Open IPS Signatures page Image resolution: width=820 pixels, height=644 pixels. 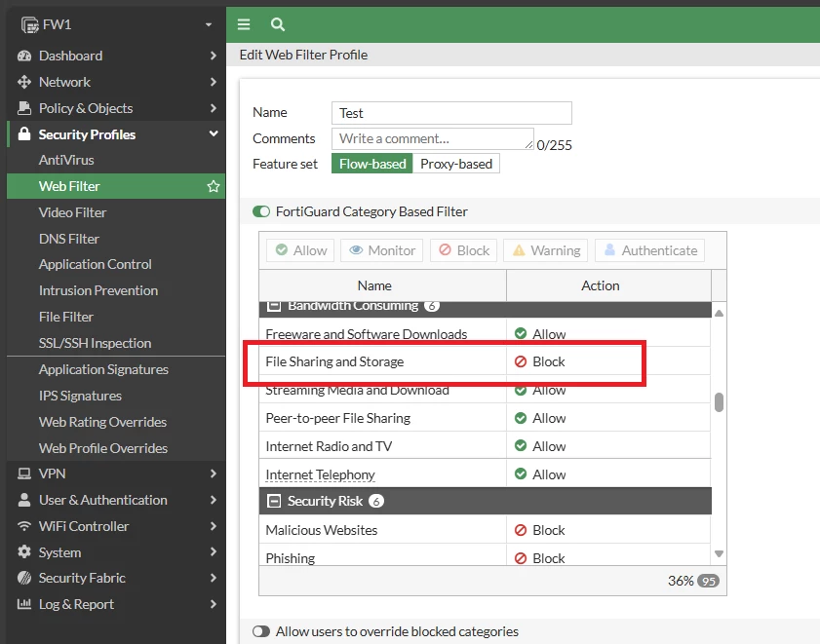pos(80,396)
